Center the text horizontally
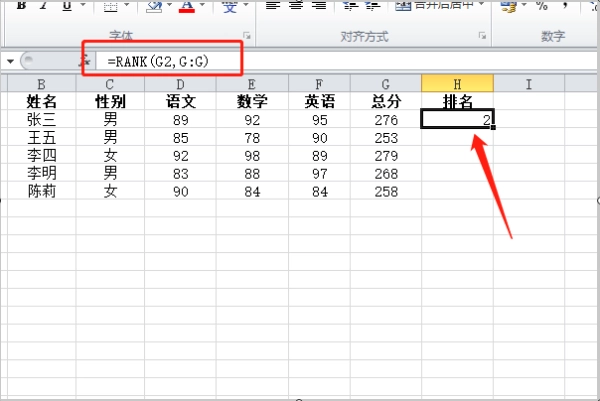This screenshot has width=600, height=401. pyautogui.click(x=296, y=5)
